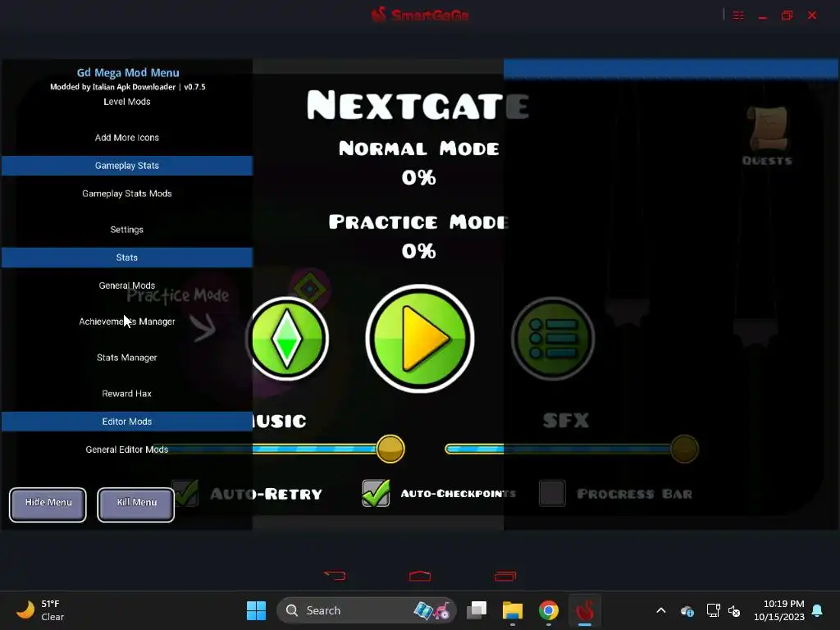Click the OneDrive cloud tray icon

tap(687, 610)
